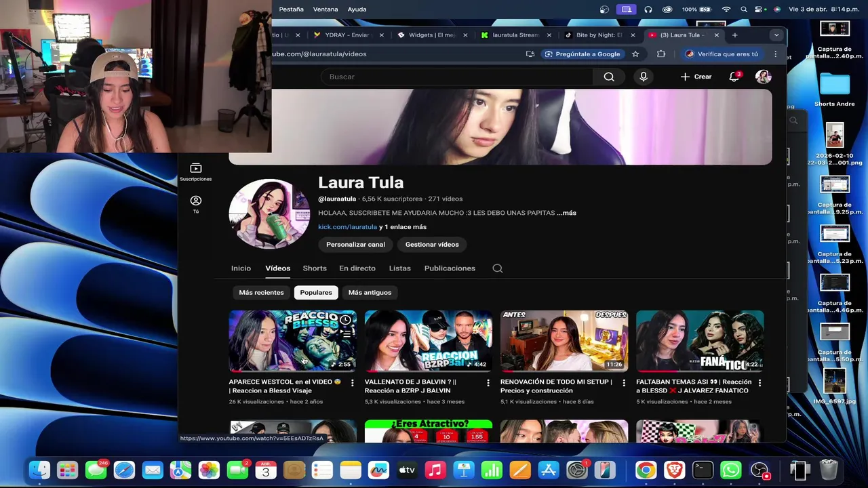Open the kick.com/lauratula link

(x=347, y=227)
